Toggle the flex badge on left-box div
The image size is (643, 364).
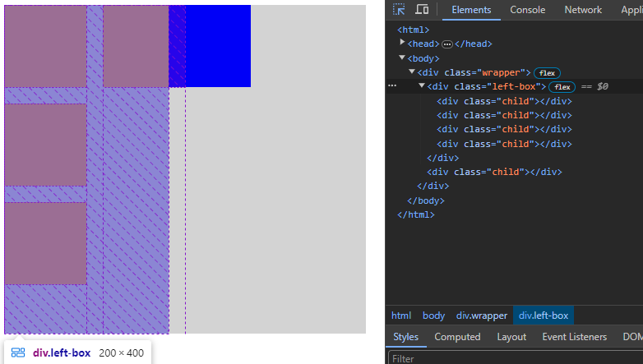(562, 87)
